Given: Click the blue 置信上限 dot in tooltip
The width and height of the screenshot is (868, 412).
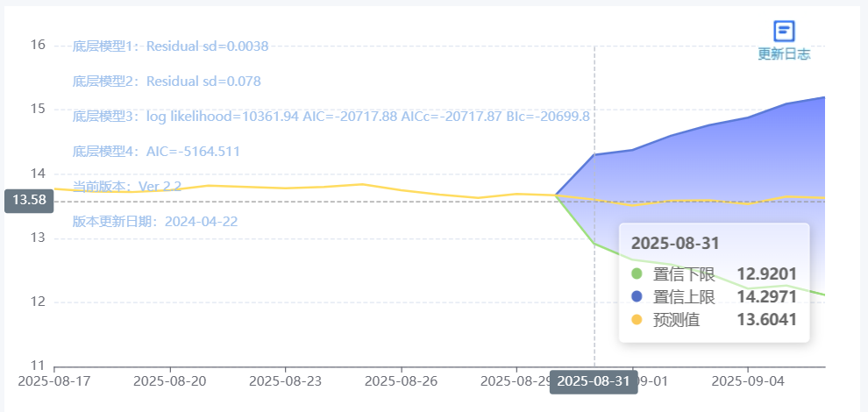Looking at the screenshot, I should pos(637,297).
